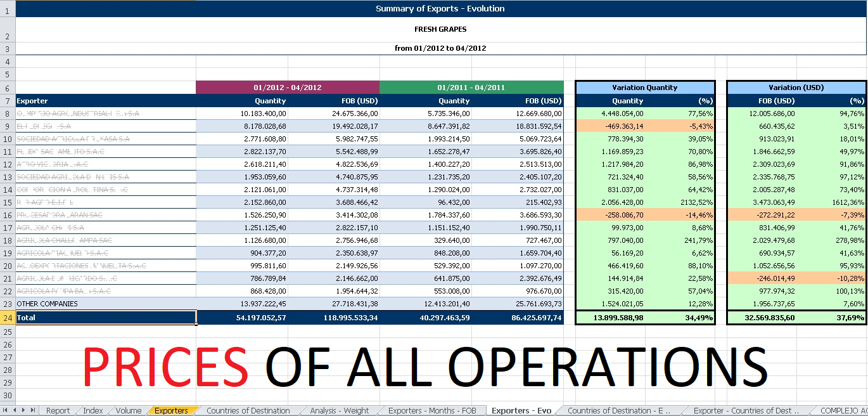Screen dimensions: 868x416
Task: Click the Variation (USD) header cell
Action: coord(796,88)
